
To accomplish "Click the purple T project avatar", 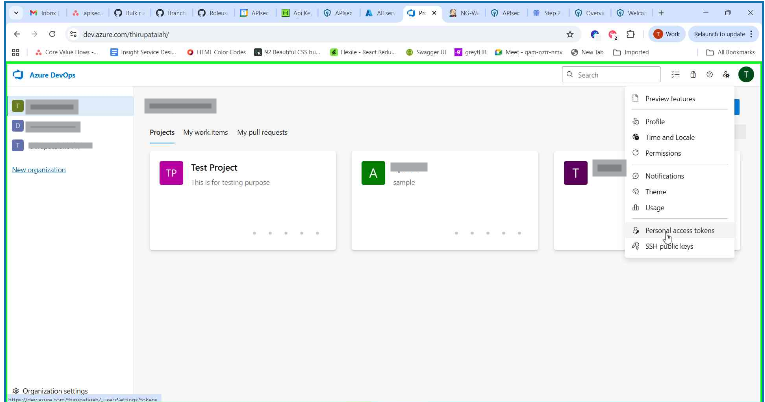I will [x=575, y=173].
